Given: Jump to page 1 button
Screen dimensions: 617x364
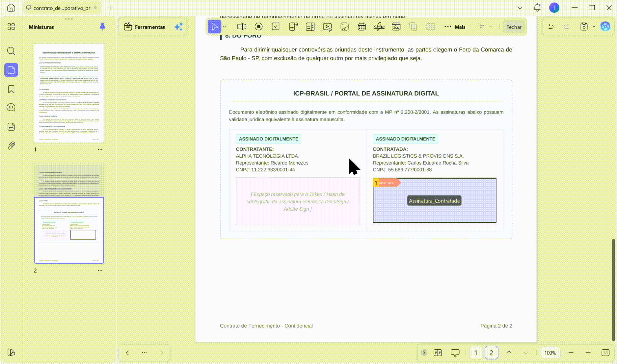Looking at the screenshot, I should click(x=476, y=353).
